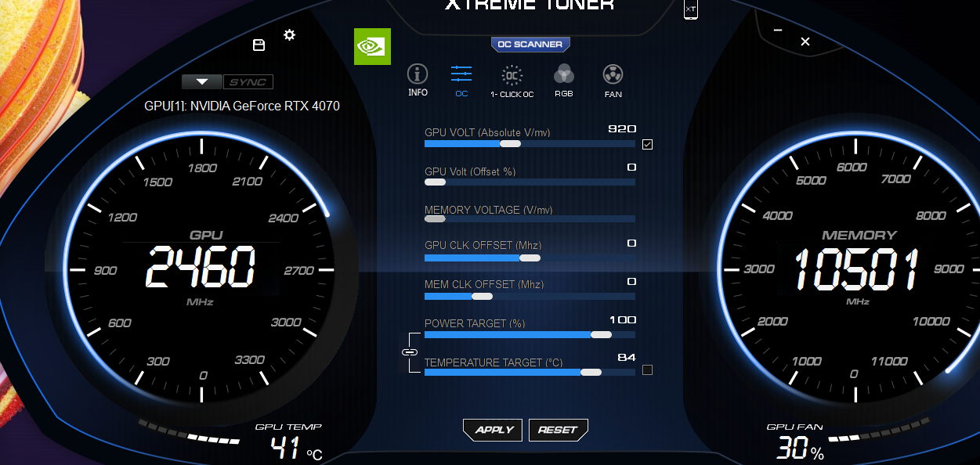Screen dimensions: 980x465
Task: Click the APPLY button
Action: 493,430
